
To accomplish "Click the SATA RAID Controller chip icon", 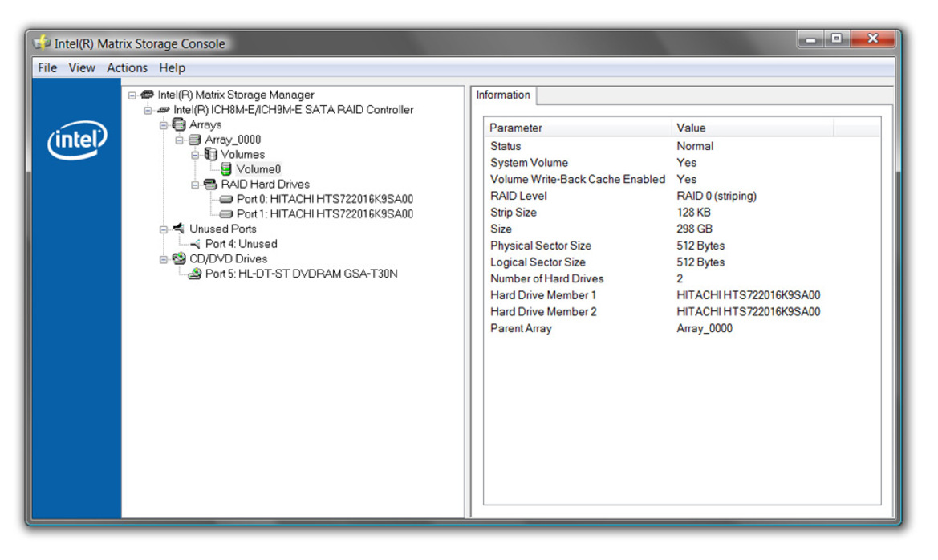I will pos(163,109).
